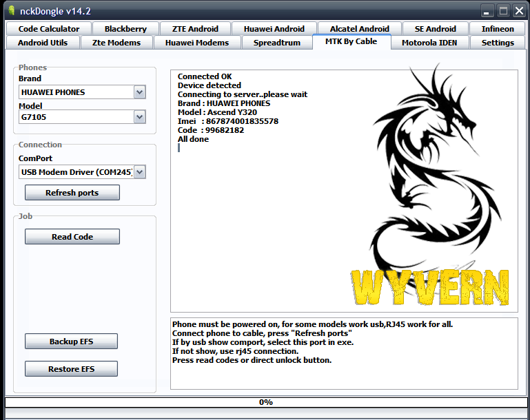Click the Restore EFS button

[71, 368]
